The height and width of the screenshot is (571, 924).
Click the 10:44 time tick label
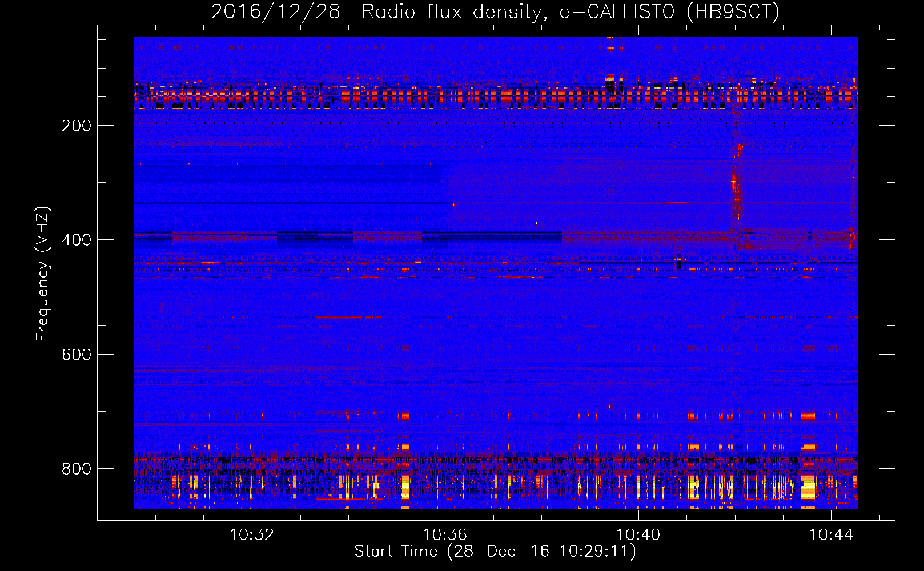[x=831, y=535]
